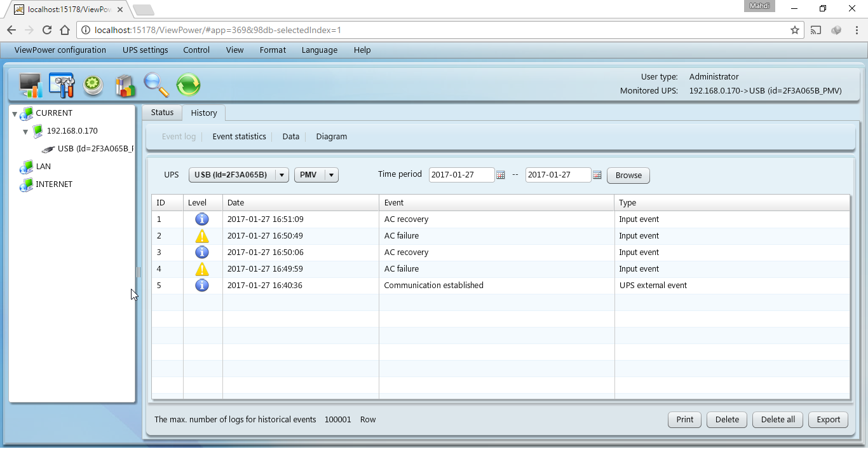
Task: Click the Delete all button
Action: [x=778, y=420]
